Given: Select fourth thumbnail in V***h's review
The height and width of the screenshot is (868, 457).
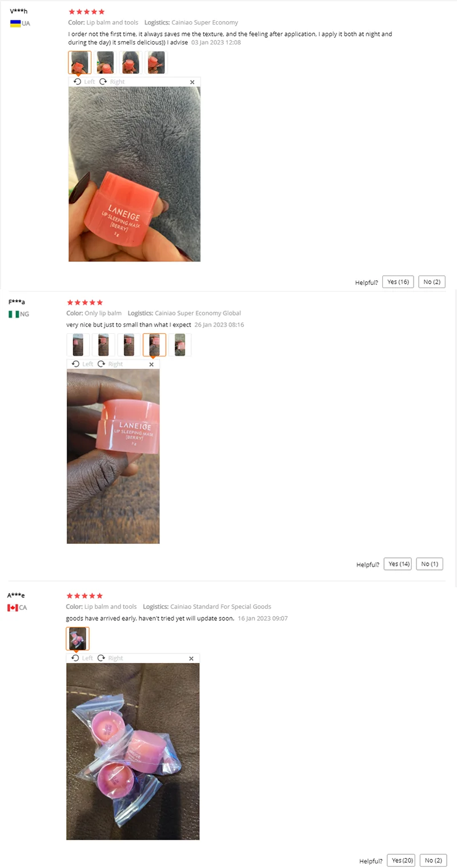Looking at the screenshot, I should [x=156, y=62].
